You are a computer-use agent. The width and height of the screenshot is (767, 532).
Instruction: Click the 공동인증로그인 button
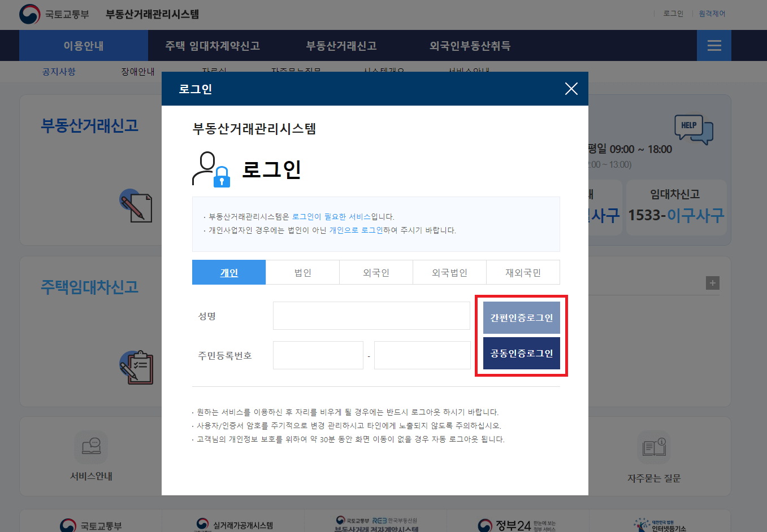[x=521, y=353]
